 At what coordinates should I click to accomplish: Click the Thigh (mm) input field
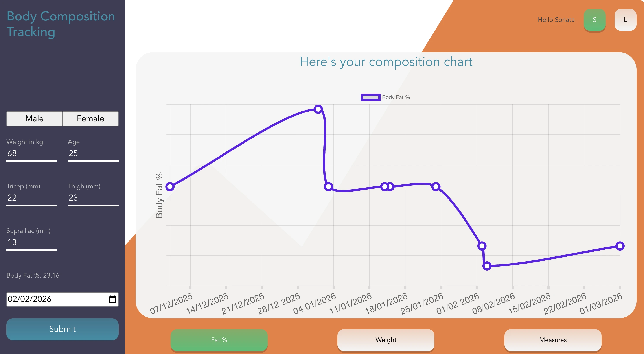(x=93, y=198)
